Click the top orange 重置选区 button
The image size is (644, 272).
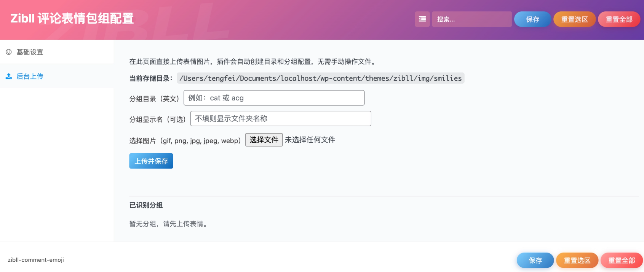(574, 19)
